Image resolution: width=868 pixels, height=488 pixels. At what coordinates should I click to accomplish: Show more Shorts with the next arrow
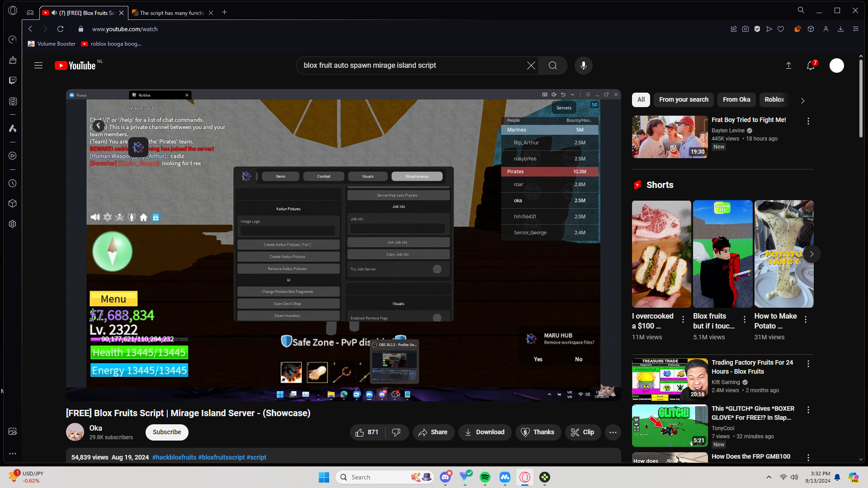pos(812,254)
